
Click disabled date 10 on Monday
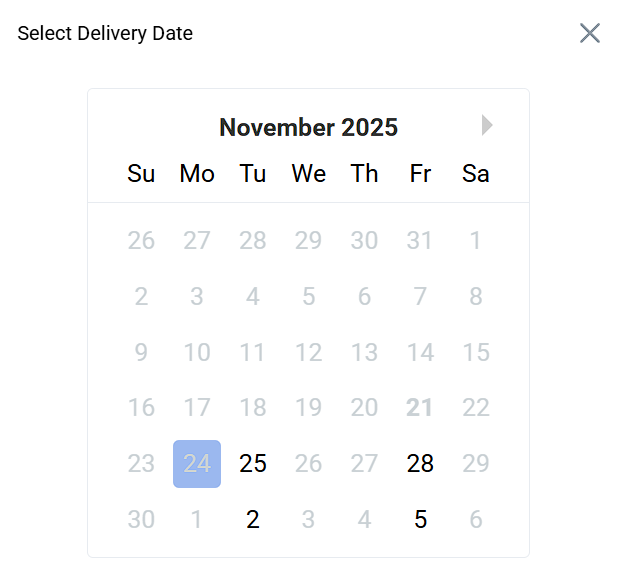(197, 352)
